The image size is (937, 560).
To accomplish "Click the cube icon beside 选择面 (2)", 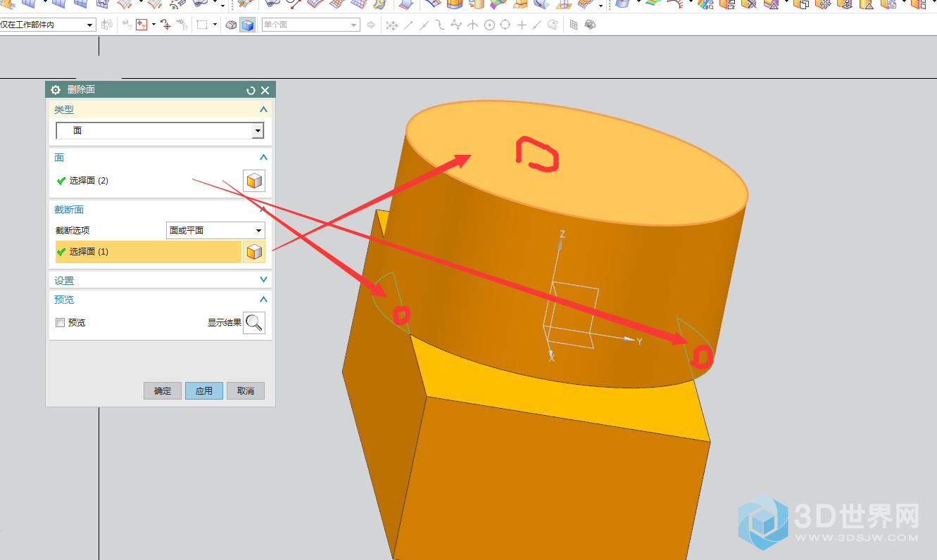I will point(254,181).
